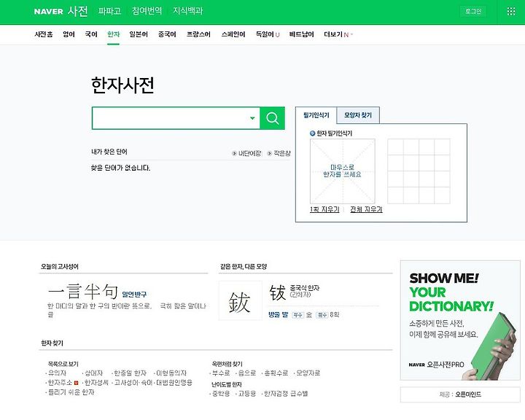Switch to the 모양자 찾기 tab
525x420 pixels.
point(358,115)
